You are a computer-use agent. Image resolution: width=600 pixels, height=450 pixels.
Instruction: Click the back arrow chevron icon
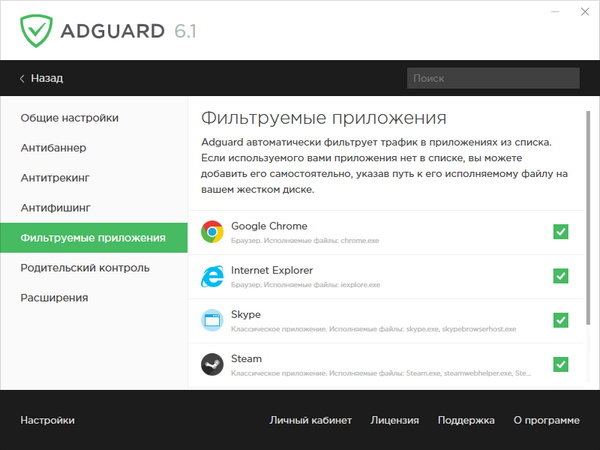coord(22,78)
